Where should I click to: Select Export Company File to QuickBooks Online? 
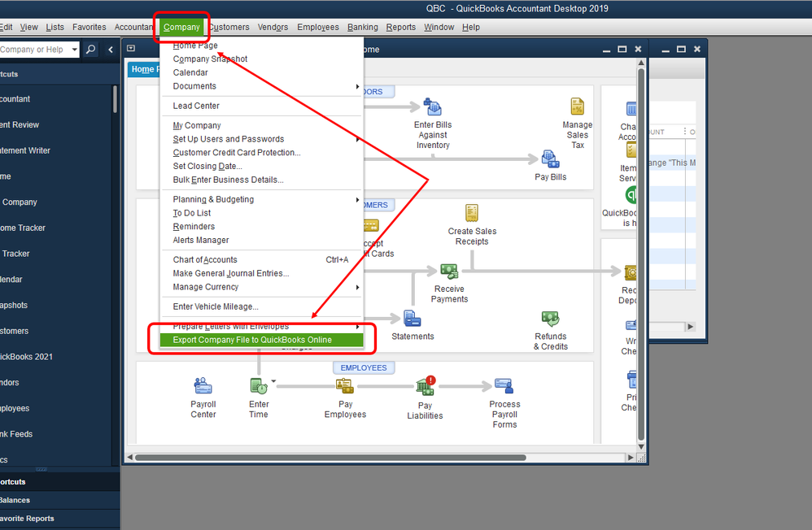261,340
